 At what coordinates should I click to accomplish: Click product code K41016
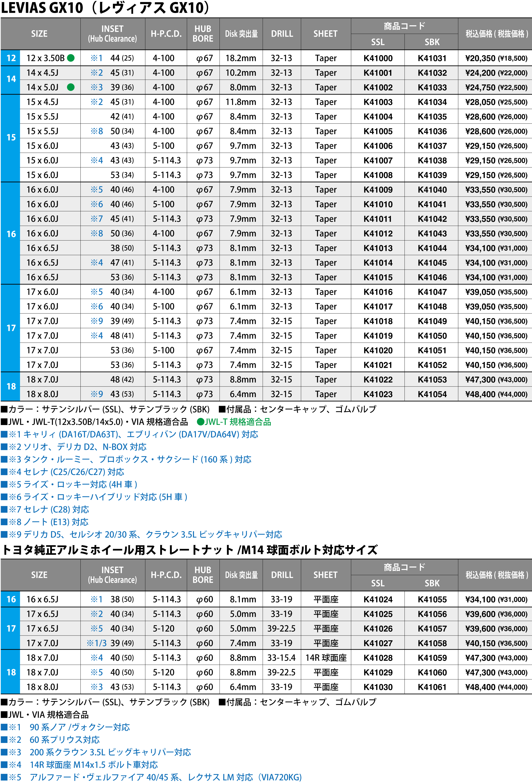point(378,292)
